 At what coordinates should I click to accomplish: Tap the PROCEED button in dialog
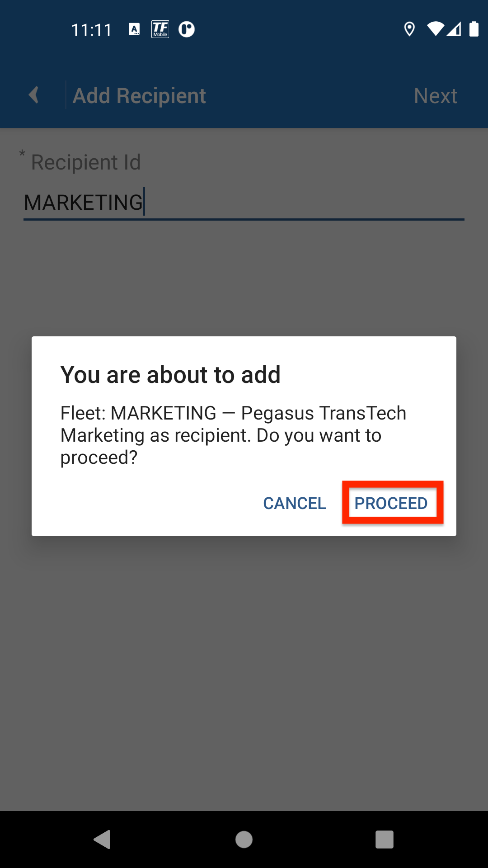[x=391, y=503]
